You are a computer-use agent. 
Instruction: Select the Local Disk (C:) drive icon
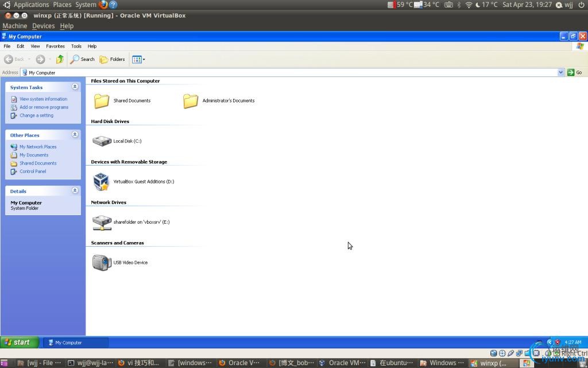point(102,141)
